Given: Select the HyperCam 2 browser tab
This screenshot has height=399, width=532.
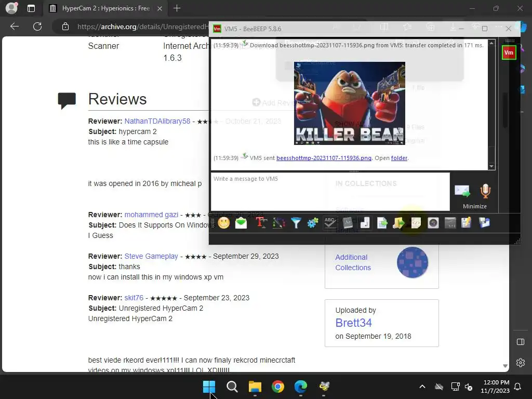Looking at the screenshot, I should tap(106, 8).
